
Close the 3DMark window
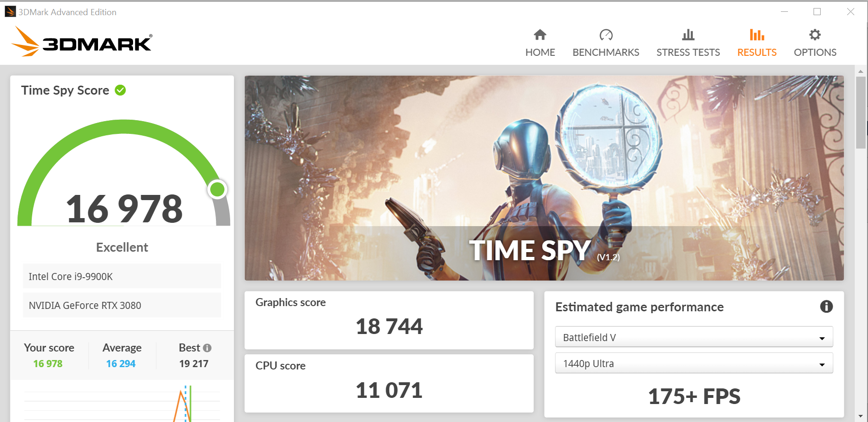coord(850,11)
